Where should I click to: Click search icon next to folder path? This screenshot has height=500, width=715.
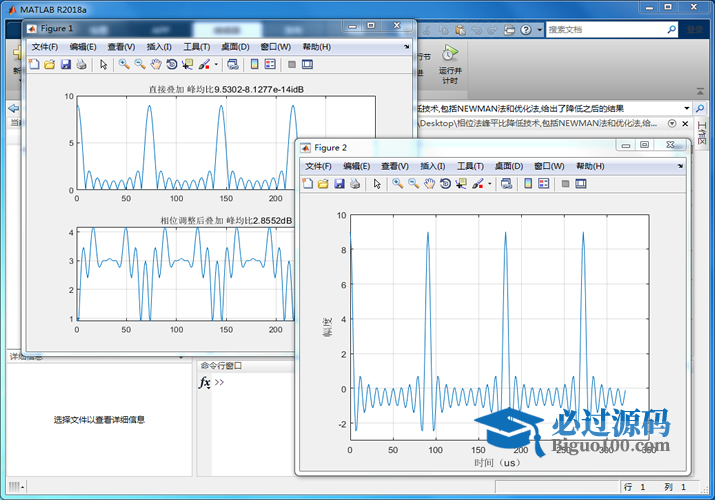(700, 108)
